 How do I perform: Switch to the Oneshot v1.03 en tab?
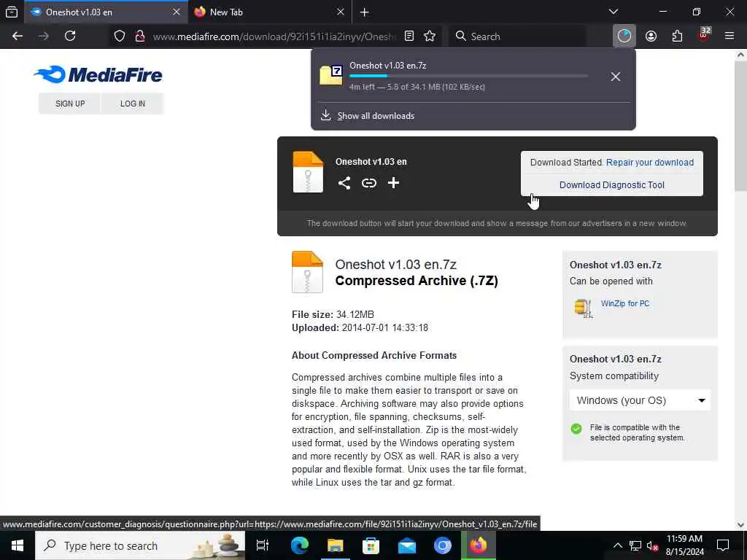click(104, 12)
